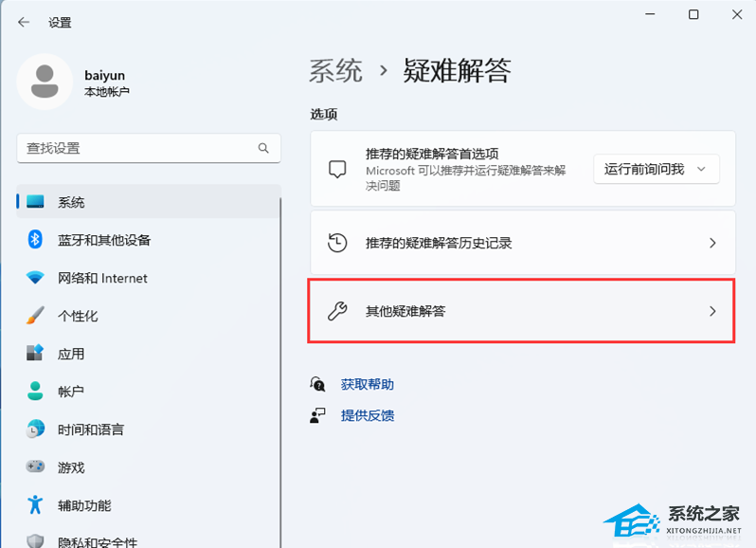This screenshot has width=756, height=548.
Task: Open the 运行前询问我 dropdown
Action: (x=656, y=169)
